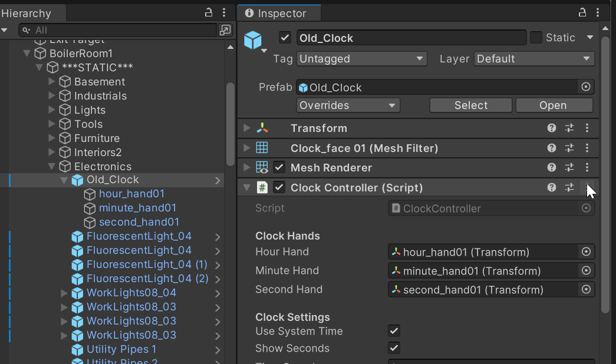
Task: Collapse the BoilerRoom1 tree node
Action: (x=27, y=53)
